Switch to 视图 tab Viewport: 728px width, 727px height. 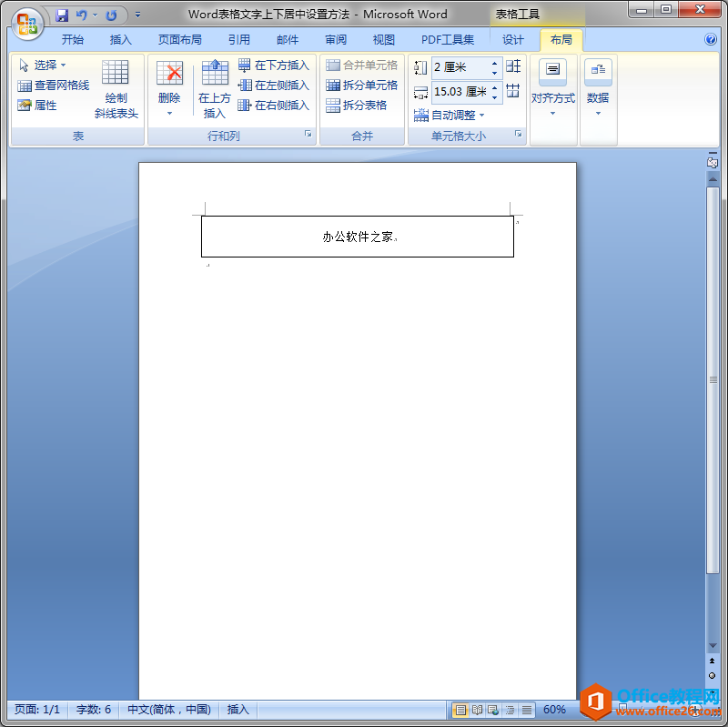click(x=384, y=40)
